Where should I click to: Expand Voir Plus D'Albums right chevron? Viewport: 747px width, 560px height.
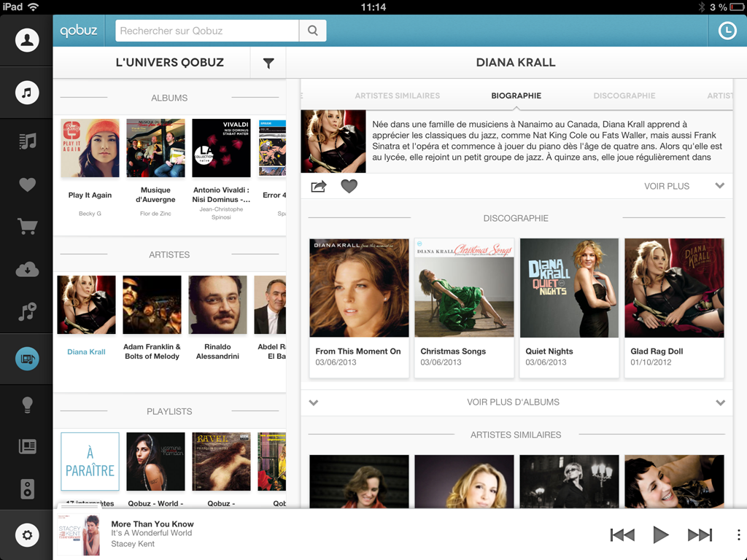[x=720, y=402]
